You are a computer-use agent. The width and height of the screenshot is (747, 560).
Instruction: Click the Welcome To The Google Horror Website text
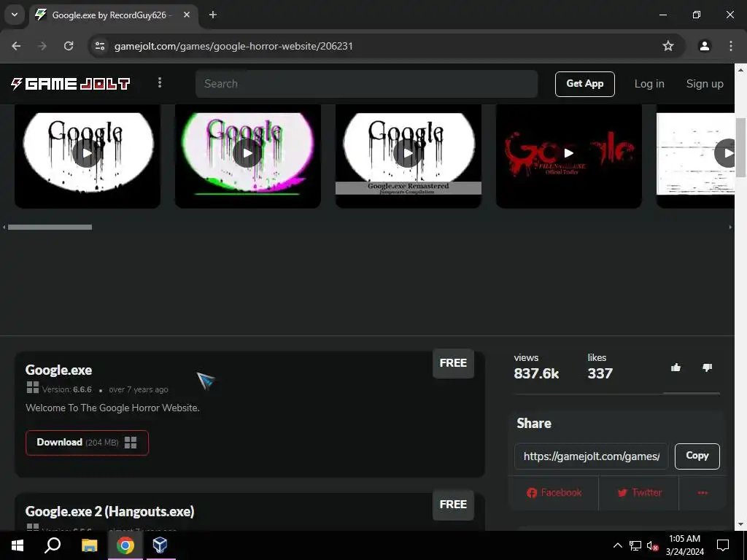pyautogui.click(x=112, y=408)
